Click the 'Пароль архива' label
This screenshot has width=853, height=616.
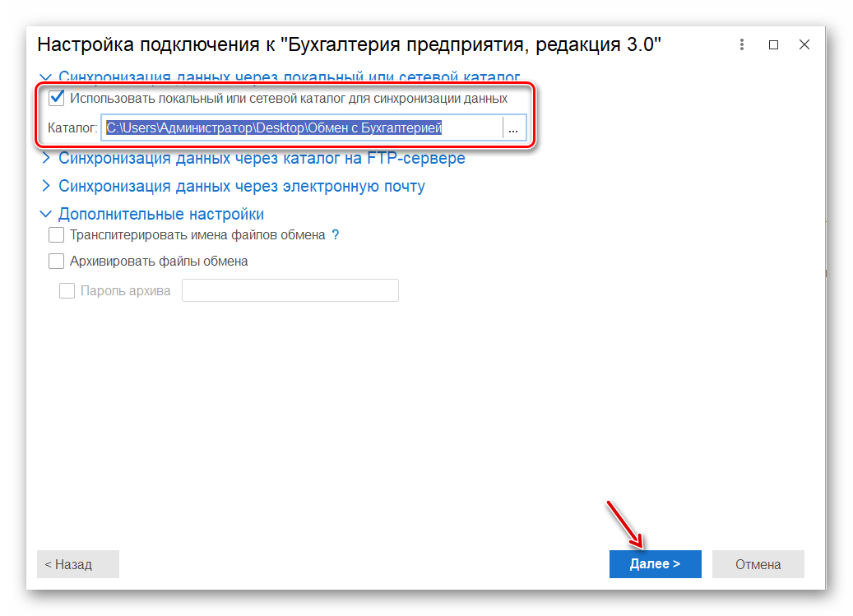[126, 291]
